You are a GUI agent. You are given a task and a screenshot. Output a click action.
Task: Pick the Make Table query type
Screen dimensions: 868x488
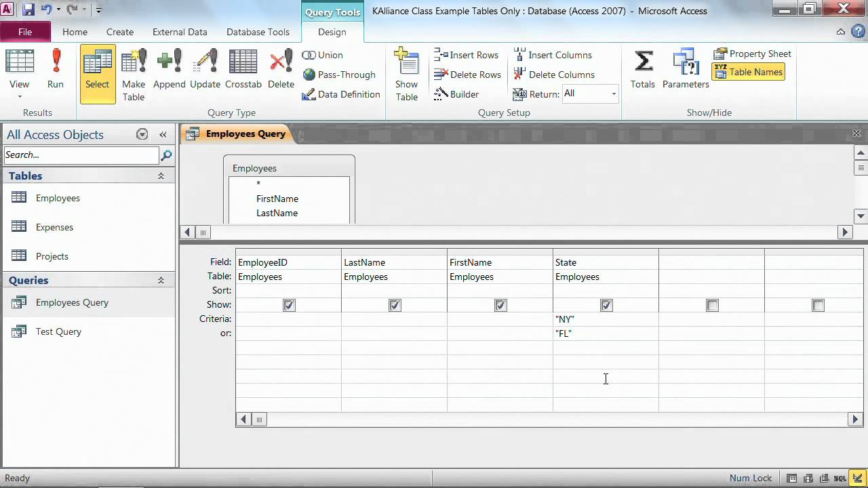point(134,75)
